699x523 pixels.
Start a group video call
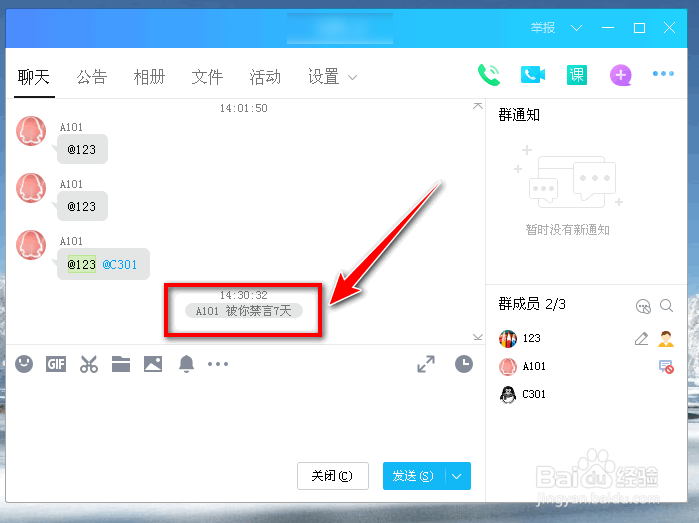533,74
